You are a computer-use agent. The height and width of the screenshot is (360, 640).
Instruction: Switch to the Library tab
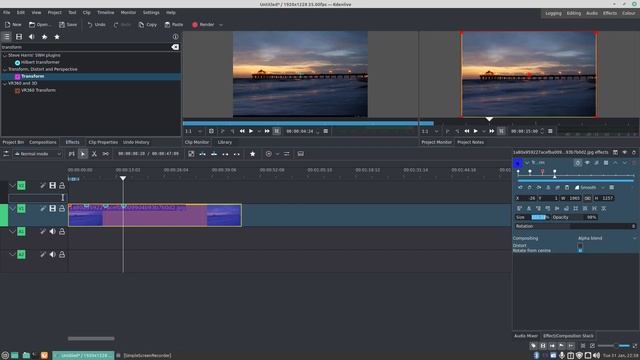224,142
